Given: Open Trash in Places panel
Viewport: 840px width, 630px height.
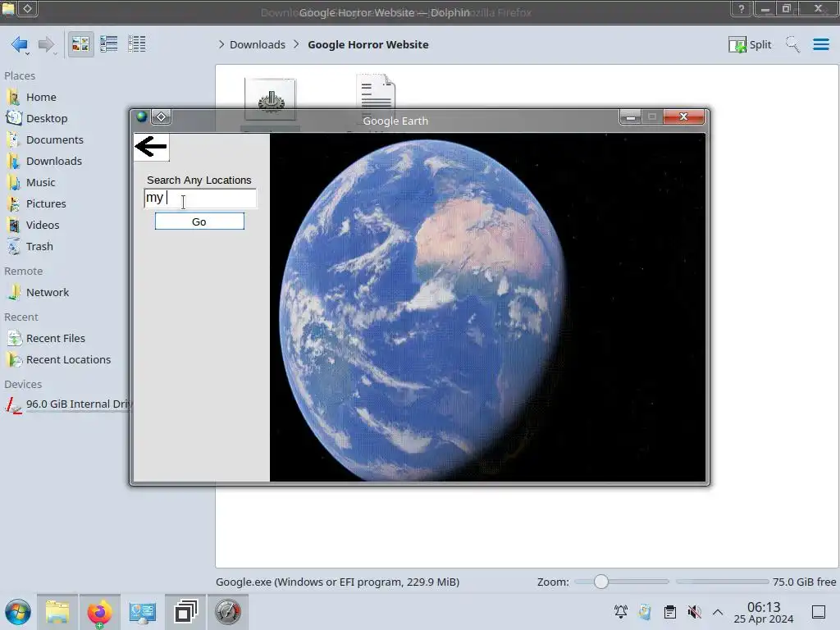Looking at the screenshot, I should click(39, 247).
